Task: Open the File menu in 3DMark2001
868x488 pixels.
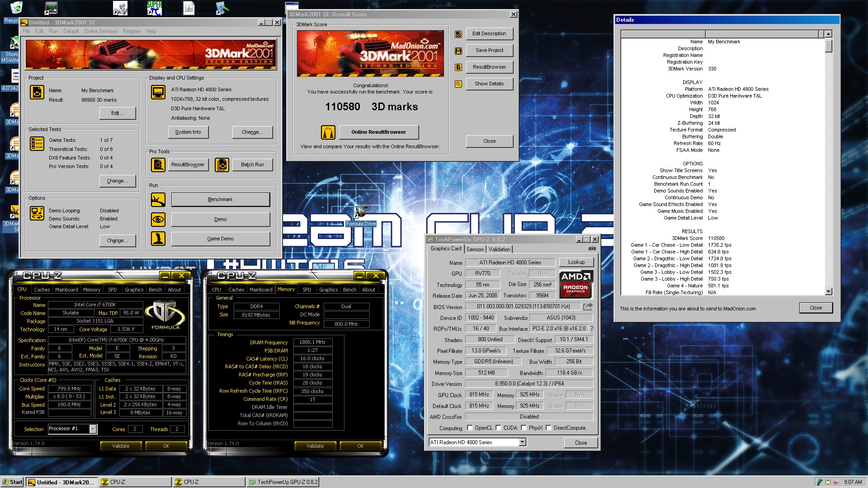Action: coord(26,31)
